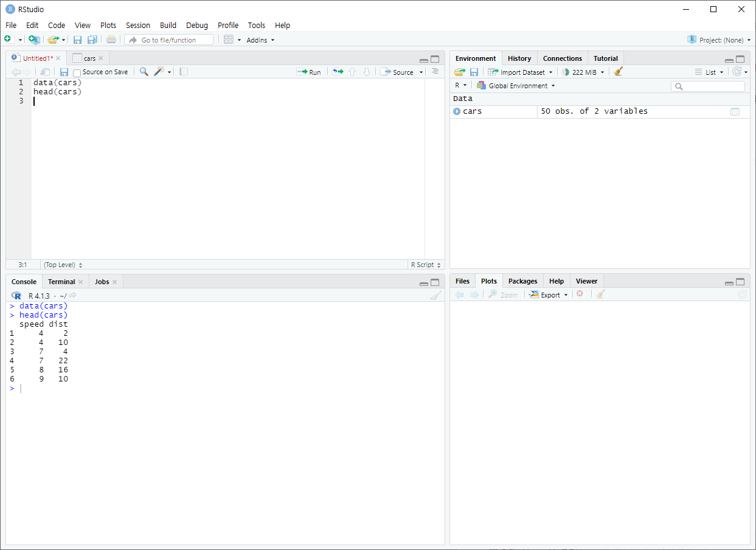Re-run the previous code region
756x550 pixels.
pos(338,72)
